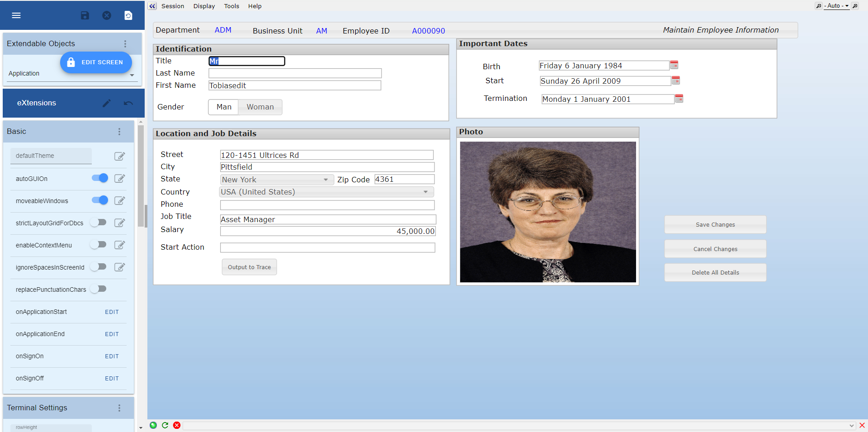This screenshot has width=868, height=432.
Task: Open the Country dropdown list
Action: click(x=425, y=192)
